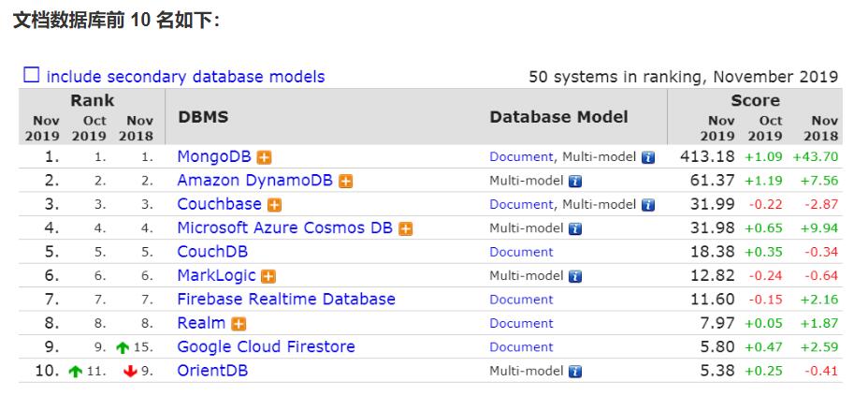Select the MarkLogic score 12.82
Image resolution: width=868 pixels, height=396 pixels.
(x=713, y=276)
